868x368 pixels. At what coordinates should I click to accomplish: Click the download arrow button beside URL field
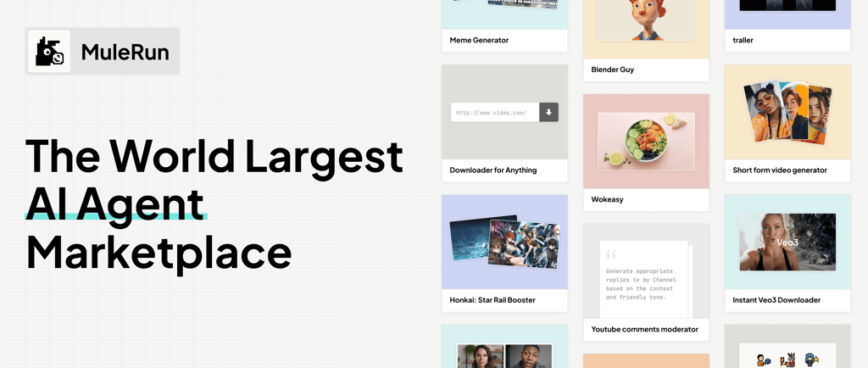click(x=548, y=112)
